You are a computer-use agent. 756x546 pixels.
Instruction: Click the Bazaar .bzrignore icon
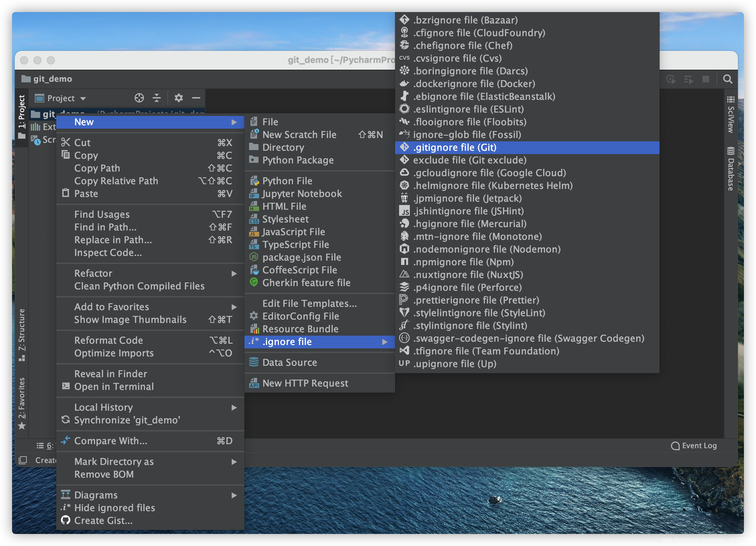[404, 20]
